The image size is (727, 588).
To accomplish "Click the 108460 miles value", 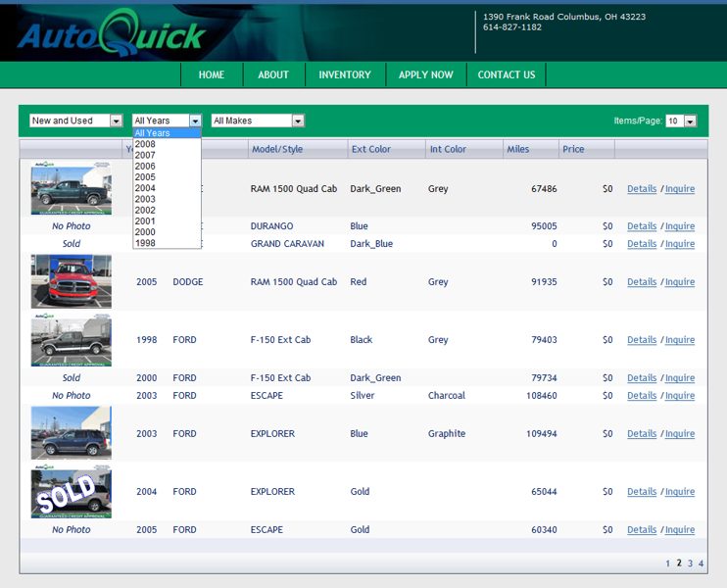I will click(x=542, y=396).
